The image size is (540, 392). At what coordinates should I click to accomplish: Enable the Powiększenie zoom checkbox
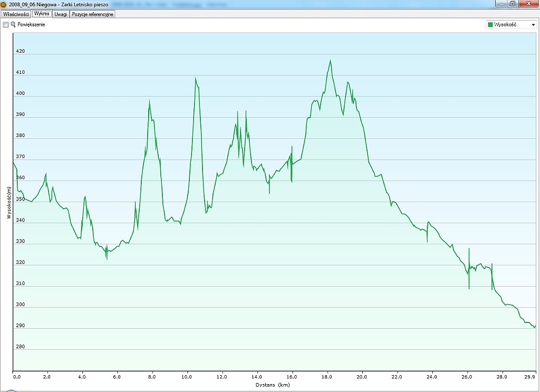[x=6, y=25]
